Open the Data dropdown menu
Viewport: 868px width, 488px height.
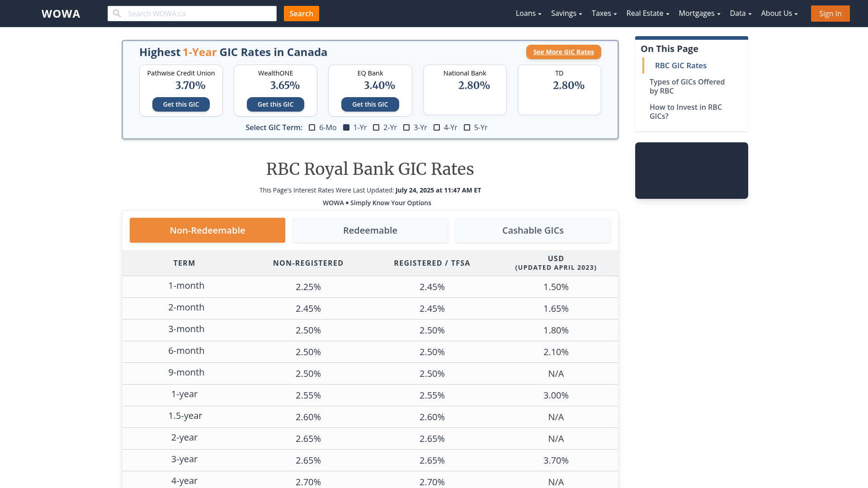[x=741, y=14]
